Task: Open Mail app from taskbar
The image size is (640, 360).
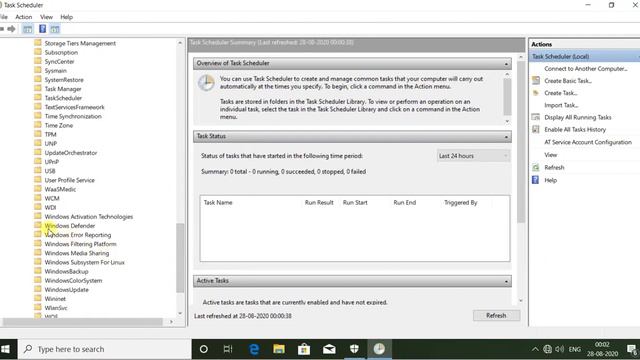Action: tap(329, 349)
